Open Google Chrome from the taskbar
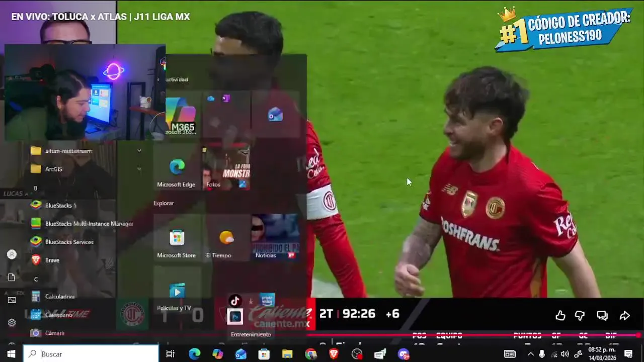 [310, 354]
